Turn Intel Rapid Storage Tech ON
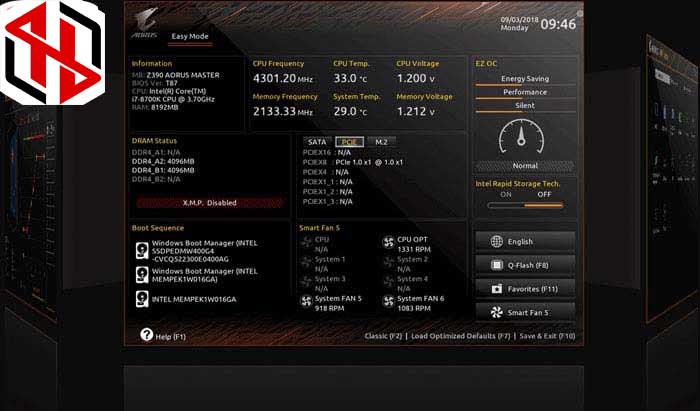 [505, 195]
